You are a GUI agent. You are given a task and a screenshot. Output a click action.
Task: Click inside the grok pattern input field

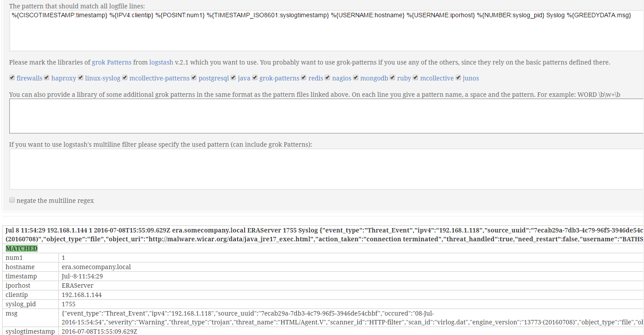pyautogui.click(x=310, y=31)
